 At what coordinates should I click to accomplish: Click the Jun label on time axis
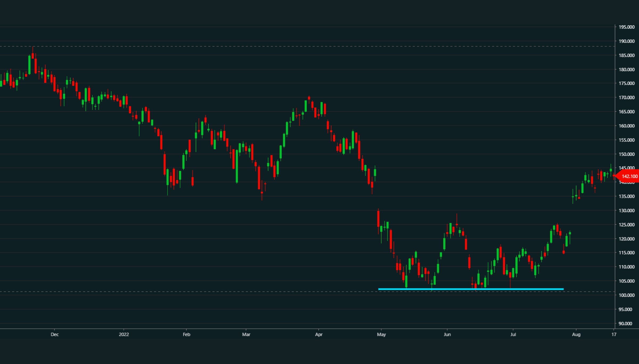pyautogui.click(x=447, y=334)
